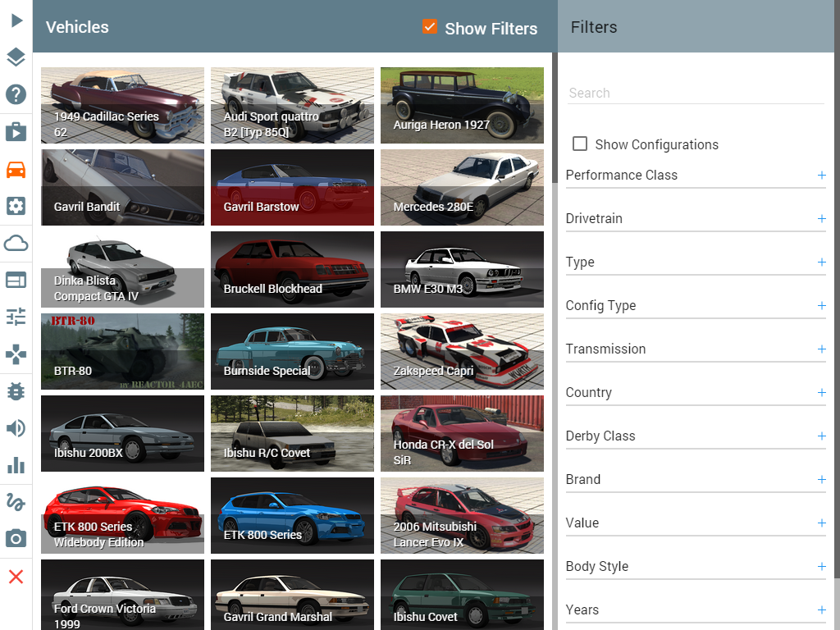Select the Zakspeed Capri thumbnail

tap(463, 351)
